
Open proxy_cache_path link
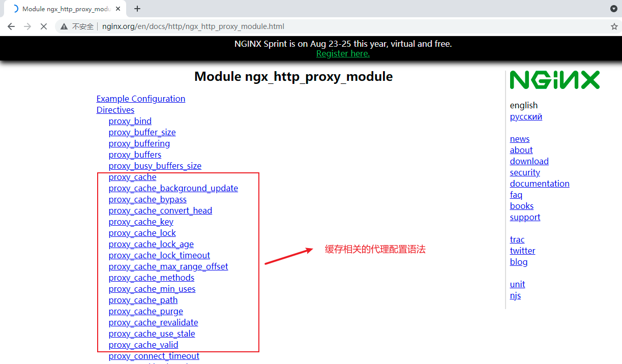pos(143,300)
